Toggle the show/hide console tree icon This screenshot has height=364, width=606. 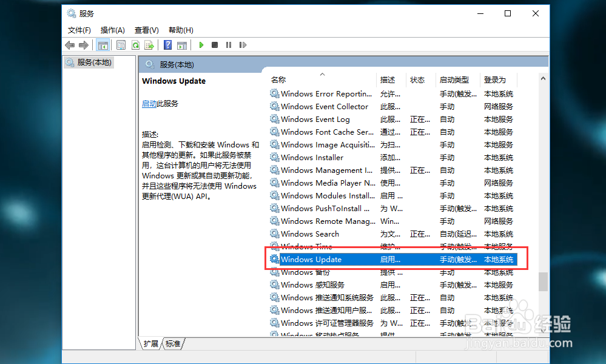[x=103, y=45]
